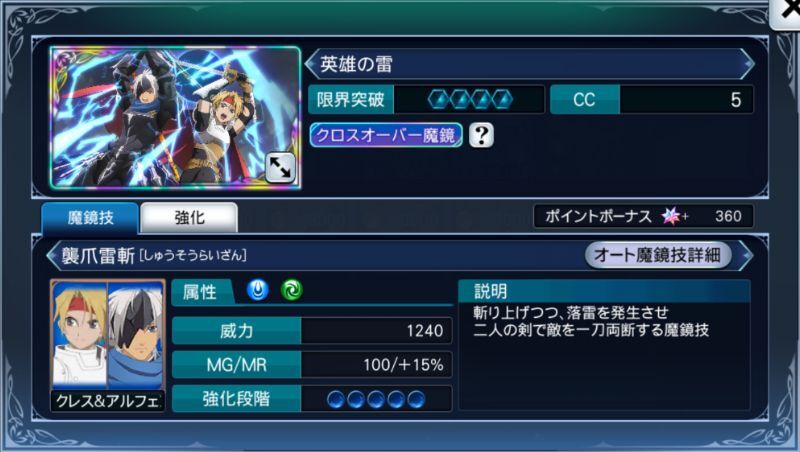Screen dimensions: 800x452
Task: Click the 強化段階 blue orb indicators
Action: coord(376,399)
